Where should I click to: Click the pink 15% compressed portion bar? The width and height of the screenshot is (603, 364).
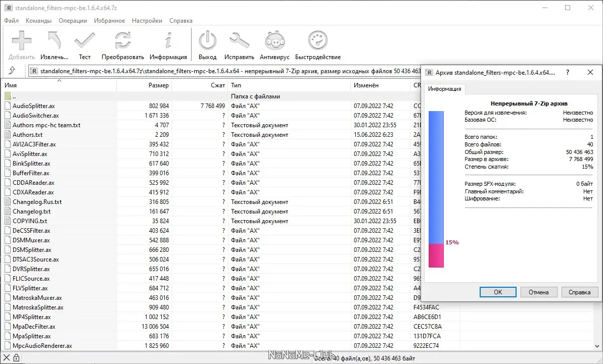(436, 256)
